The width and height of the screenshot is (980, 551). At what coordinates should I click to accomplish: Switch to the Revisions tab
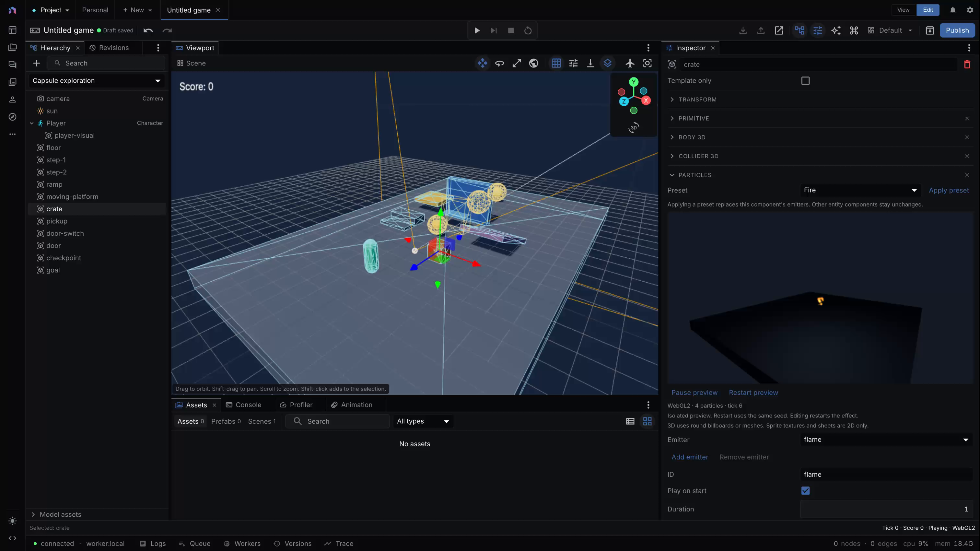coord(110,48)
